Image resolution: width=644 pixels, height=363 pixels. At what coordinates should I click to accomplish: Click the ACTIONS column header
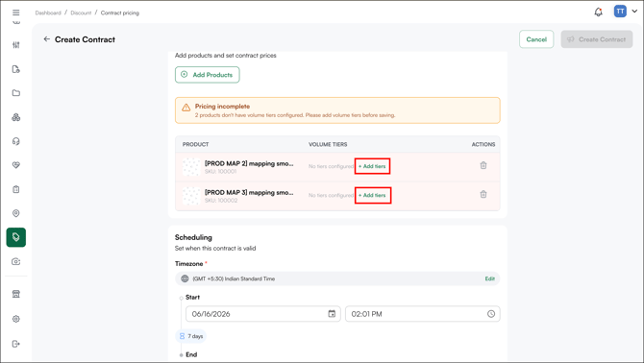[x=483, y=144]
